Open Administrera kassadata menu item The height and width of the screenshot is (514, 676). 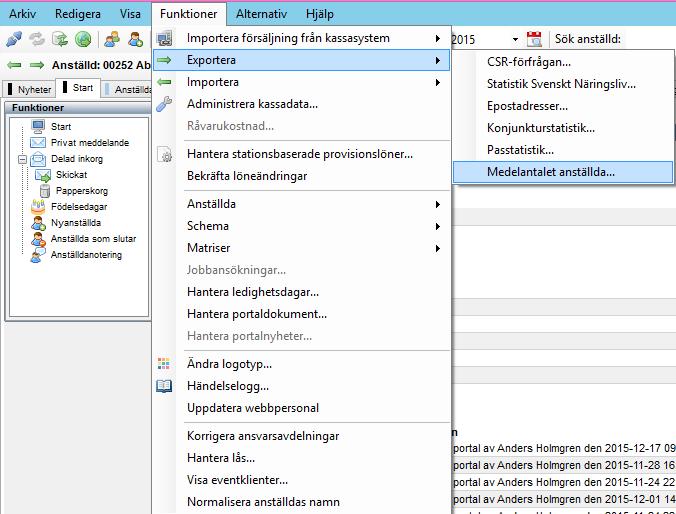[x=301, y=104]
